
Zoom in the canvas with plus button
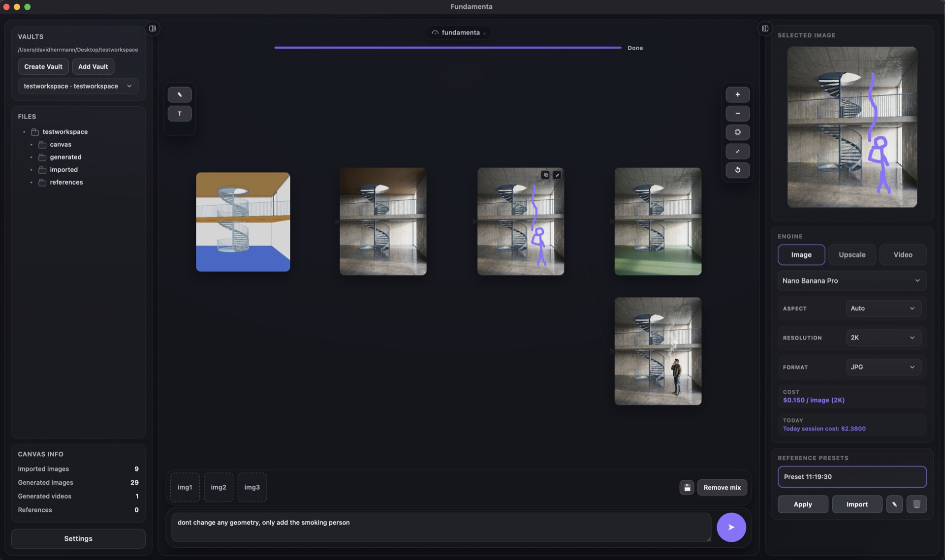pyautogui.click(x=737, y=94)
